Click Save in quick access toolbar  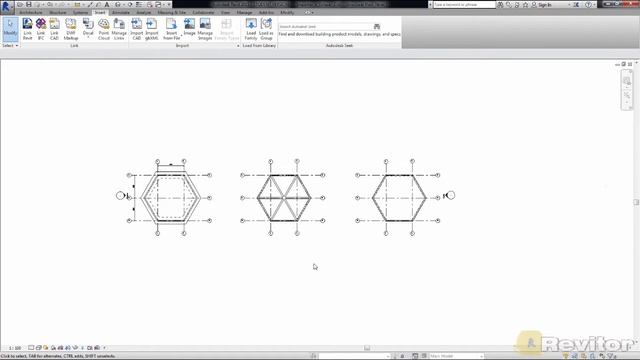tap(29, 4)
